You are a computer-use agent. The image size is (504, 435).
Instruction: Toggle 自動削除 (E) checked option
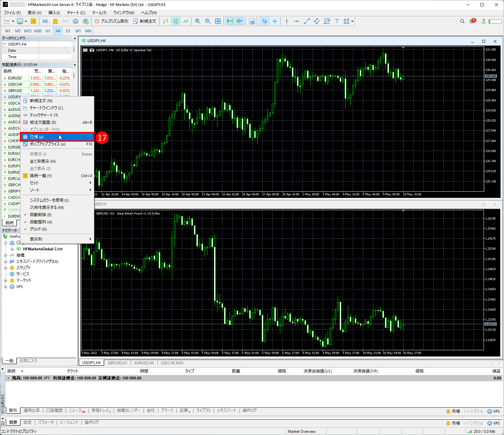click(x=41, y=215)
